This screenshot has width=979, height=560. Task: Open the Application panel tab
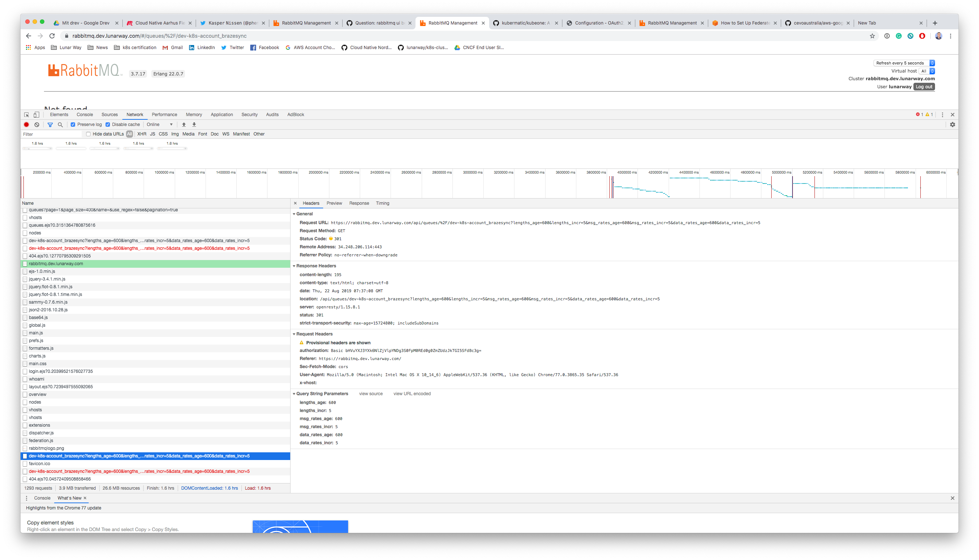point(222,115)
